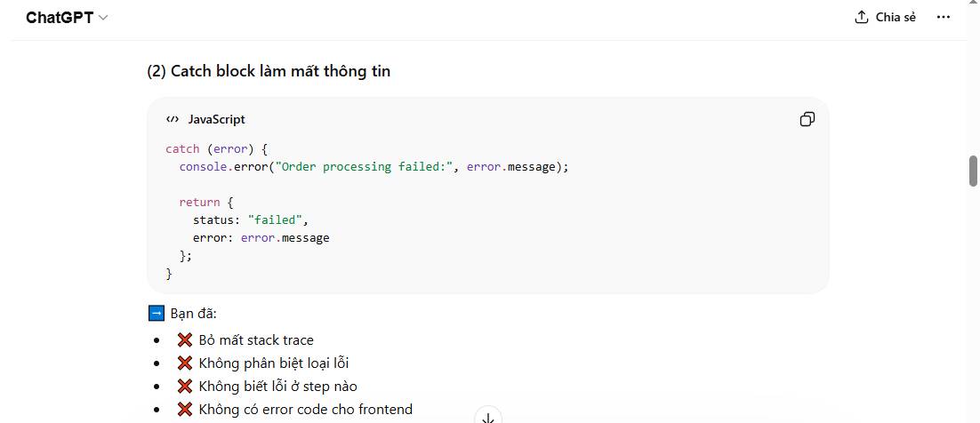Click heading "(2) Catch block làm mất thông tin"
The width and height of the screenshot is (980, 423).
[x=269, y=71]
